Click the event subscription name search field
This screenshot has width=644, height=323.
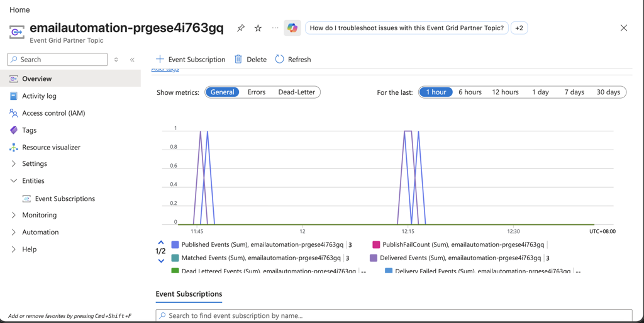394,315
